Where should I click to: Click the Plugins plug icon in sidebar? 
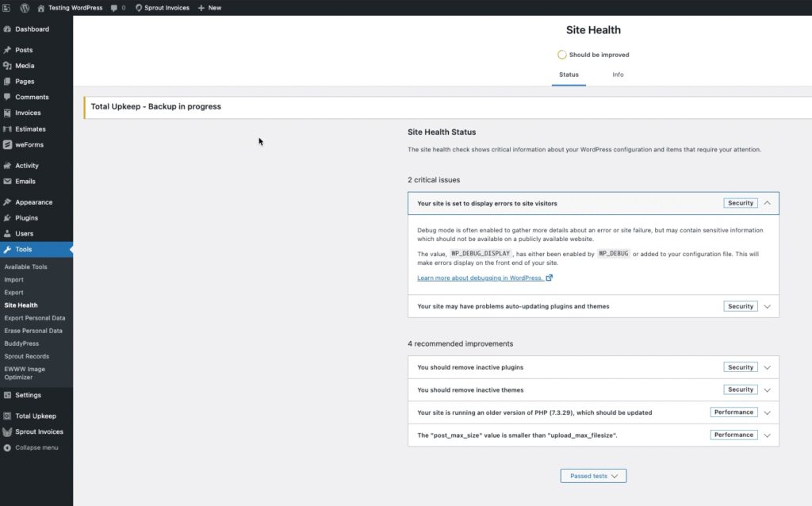(7, 218)
